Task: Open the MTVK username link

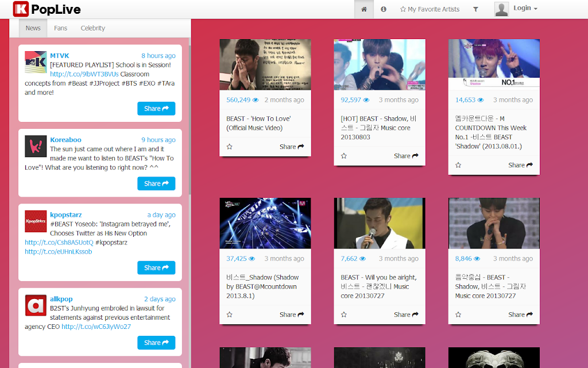Action: [60, 56]
